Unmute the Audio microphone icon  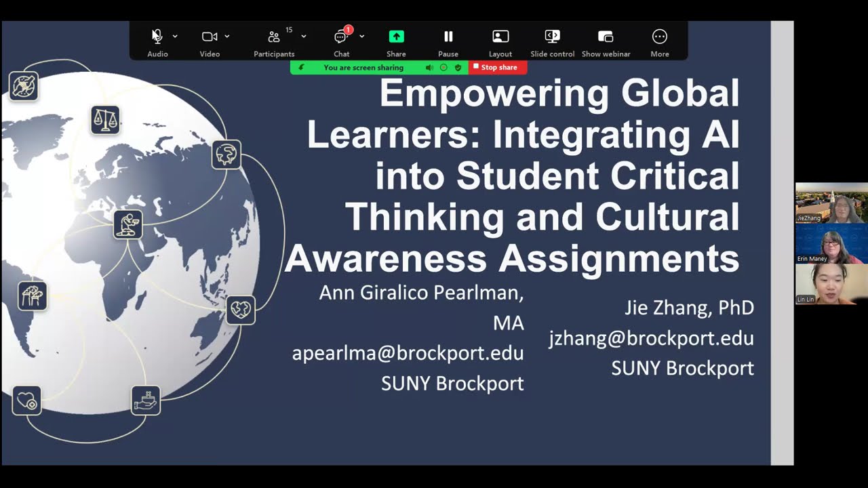(x=157, y=37)
